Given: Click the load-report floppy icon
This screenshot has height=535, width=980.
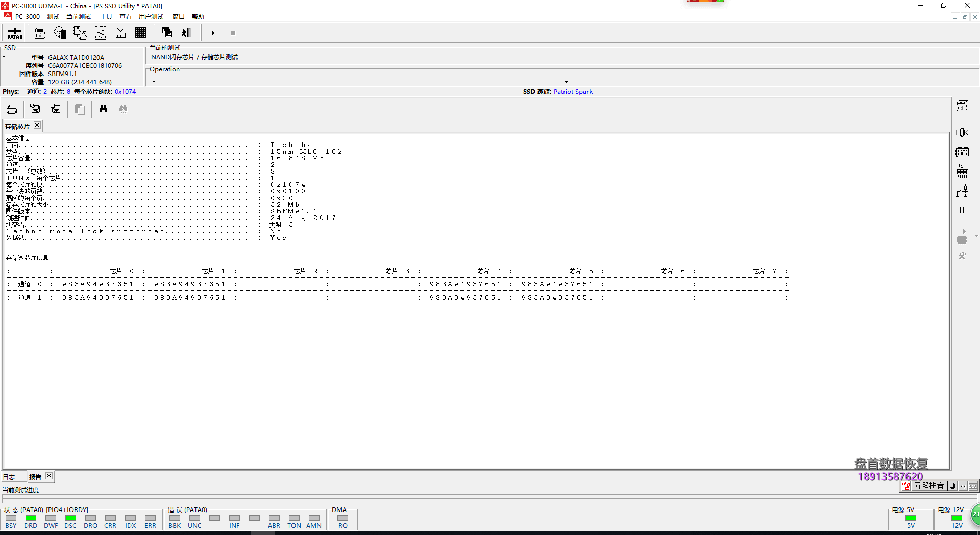Looking at the screenshot, I should (35, 108).
